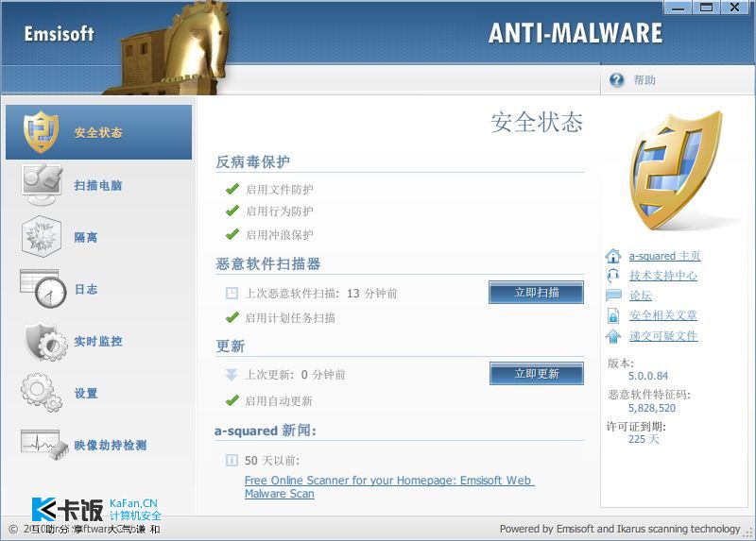Image resolution: width=756 pixels, height=541 pixels.
Task: Click the headset icon for 技术支持中心
Action: 613,276
